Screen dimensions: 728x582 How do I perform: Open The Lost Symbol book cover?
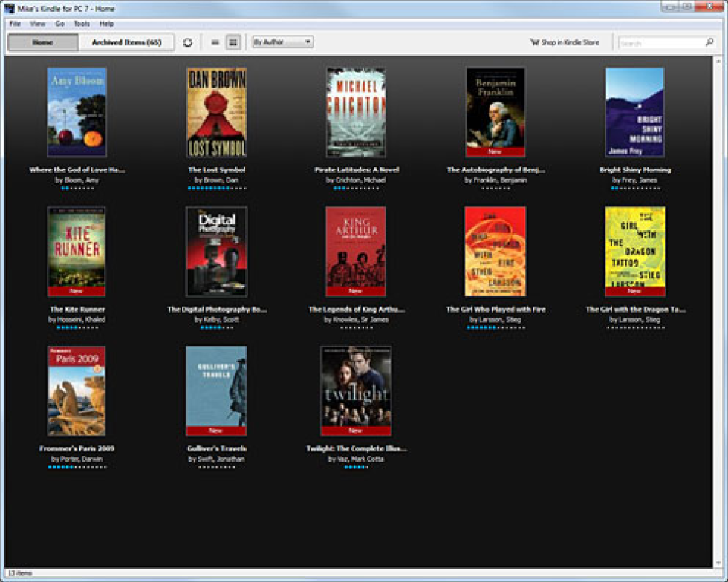[216, 112]
